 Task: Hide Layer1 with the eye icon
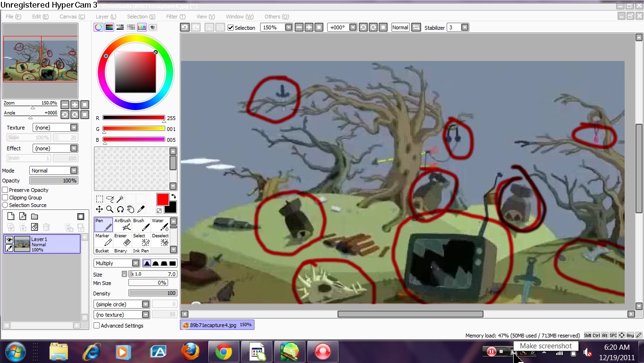tap(9, 240)
